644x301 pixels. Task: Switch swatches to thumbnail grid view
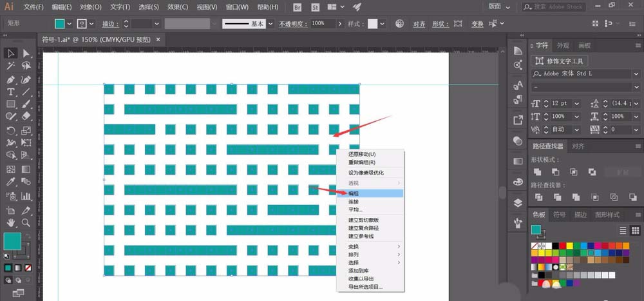pyautogui.click(x=636, y=230)
